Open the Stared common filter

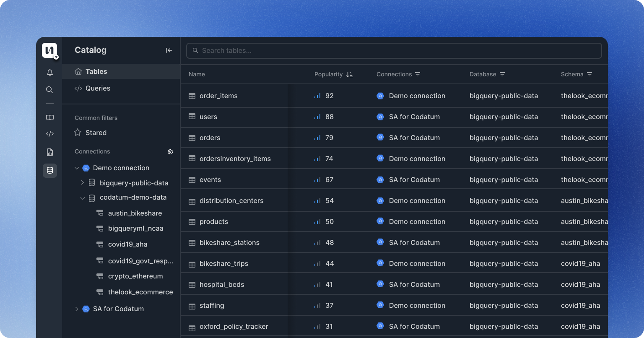point(96,133)
